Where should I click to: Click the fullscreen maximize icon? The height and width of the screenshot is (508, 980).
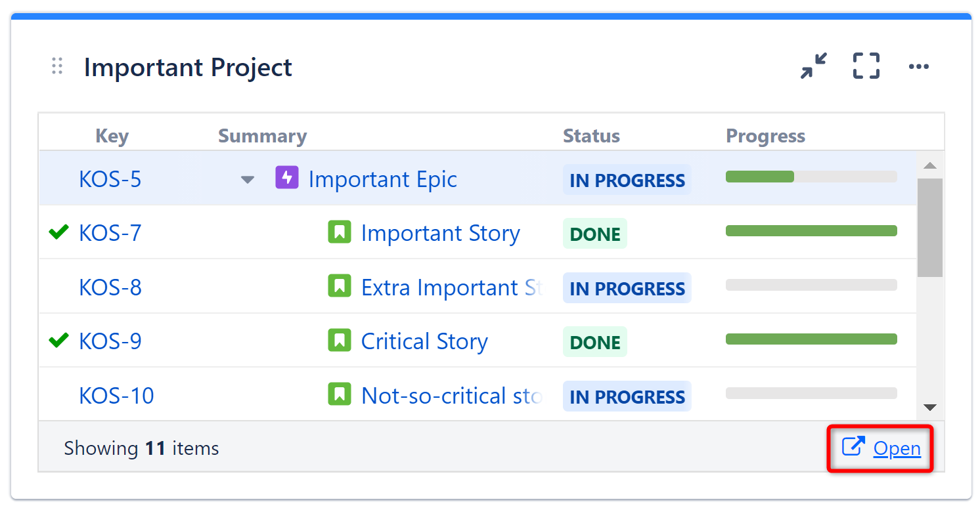[x=866, y=66]
